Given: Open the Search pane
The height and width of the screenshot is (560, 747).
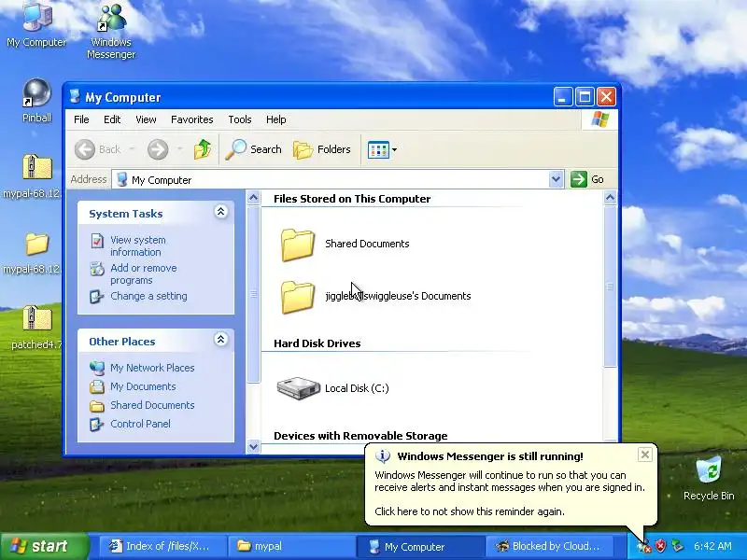Looking at the screenshot, I should click(x=253, y=149).
